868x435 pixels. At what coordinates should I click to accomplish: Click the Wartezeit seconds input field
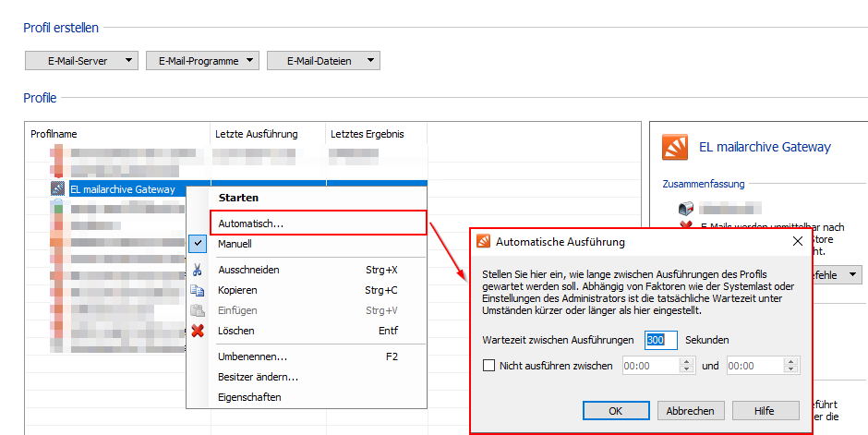click(660, 340)
